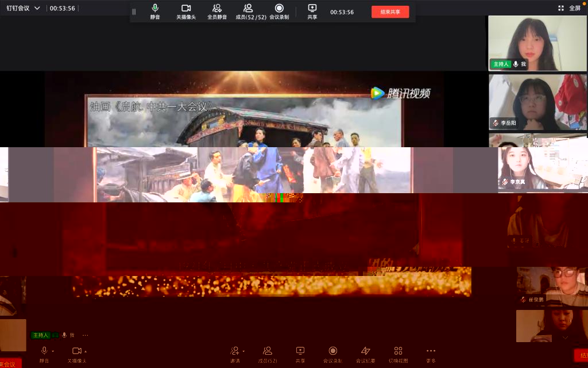The width and height of the screenshot is (588, 368).
Task: Toggle 静音 microphone in the bottom toolbar
Action: click(x=44, y=354)
